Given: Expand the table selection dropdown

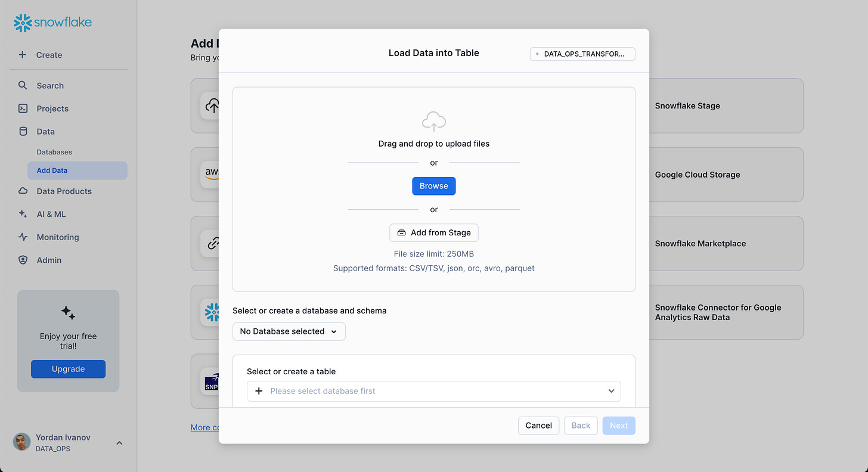Looking at the screenshot, I should coord(610,391).
